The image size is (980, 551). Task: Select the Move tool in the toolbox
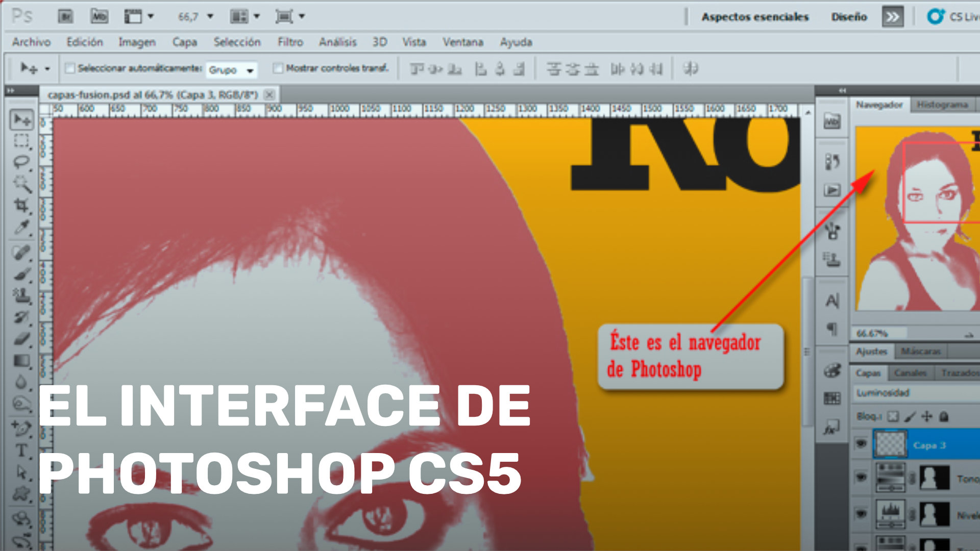22,119
